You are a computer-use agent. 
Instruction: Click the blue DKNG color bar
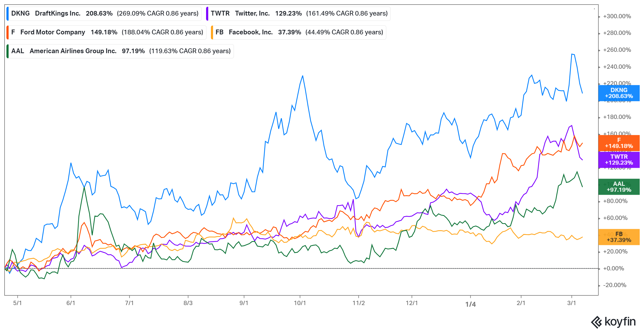[x=8, y=13]
